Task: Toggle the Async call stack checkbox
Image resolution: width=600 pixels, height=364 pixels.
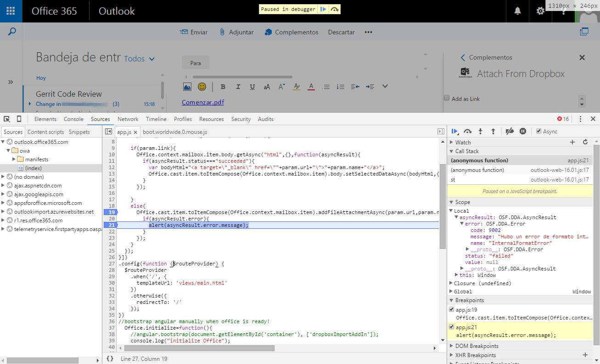Action: point(539,132)
